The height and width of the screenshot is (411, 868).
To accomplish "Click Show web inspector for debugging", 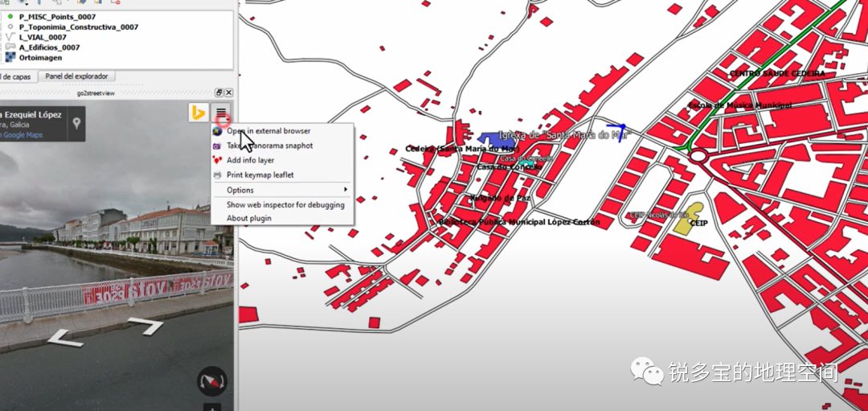I will pyautogui.click(x=285, y=204).
